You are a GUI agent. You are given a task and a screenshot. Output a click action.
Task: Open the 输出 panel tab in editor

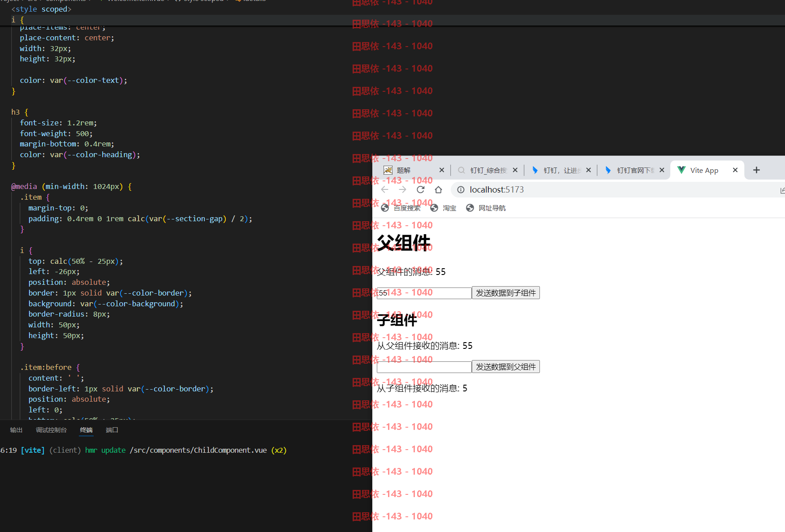tap(16, 430)
